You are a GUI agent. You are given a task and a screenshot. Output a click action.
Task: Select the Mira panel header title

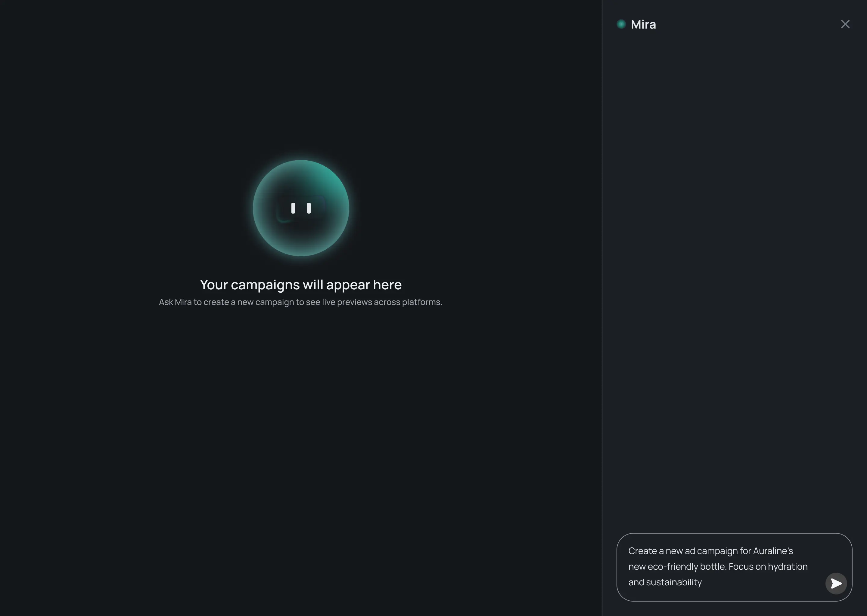coord(643,24)
